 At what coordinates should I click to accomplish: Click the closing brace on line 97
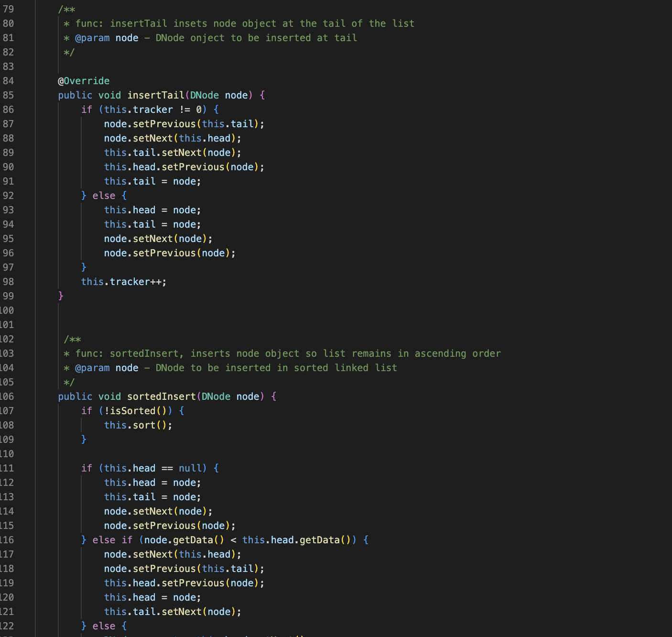point(84,267)
